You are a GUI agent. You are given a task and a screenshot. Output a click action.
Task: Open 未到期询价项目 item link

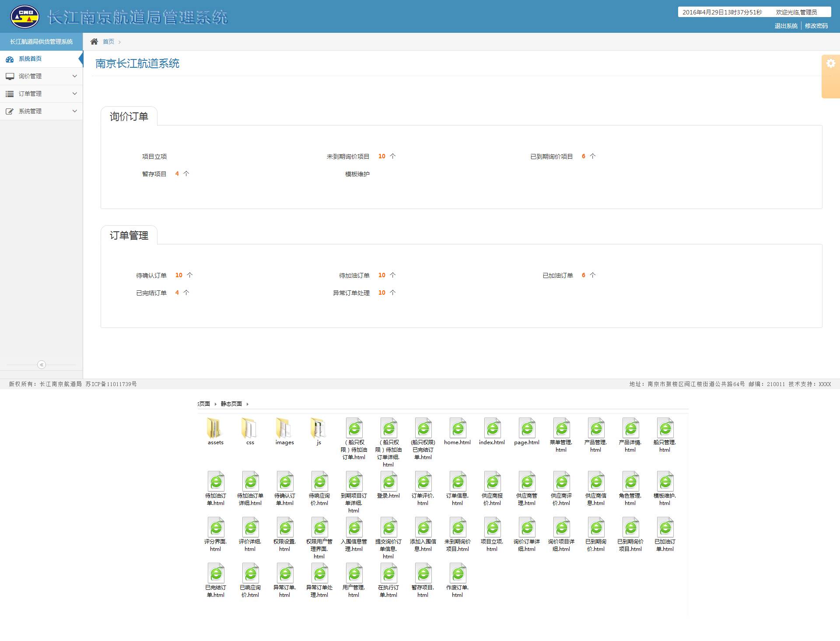tap(348, 157)
